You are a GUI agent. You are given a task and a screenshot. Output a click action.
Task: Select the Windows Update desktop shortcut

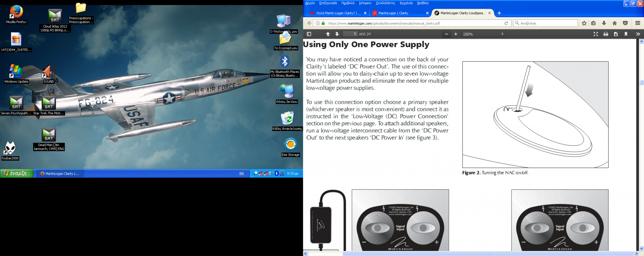click(x=16, y=74)
